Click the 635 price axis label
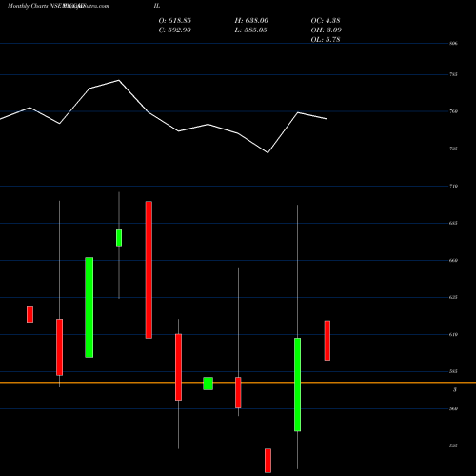The height and width of the screenshot is (476, 476). point(453,297)
